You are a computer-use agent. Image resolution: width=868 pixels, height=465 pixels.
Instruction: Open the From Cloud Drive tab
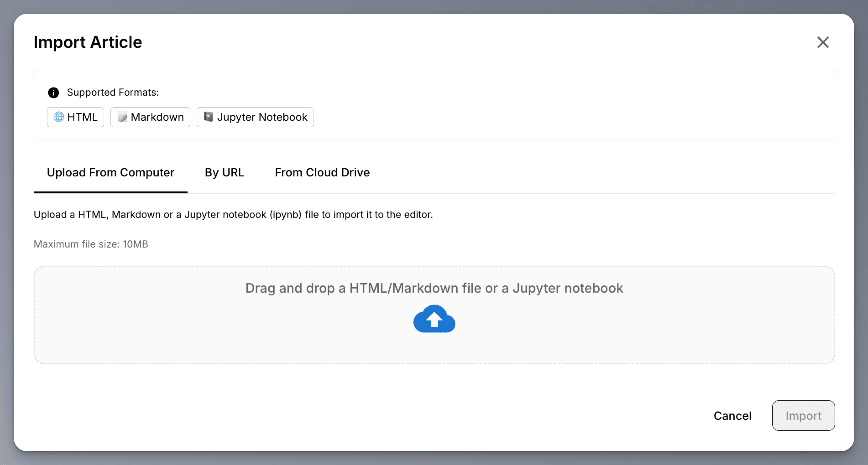tap(322, 172)
